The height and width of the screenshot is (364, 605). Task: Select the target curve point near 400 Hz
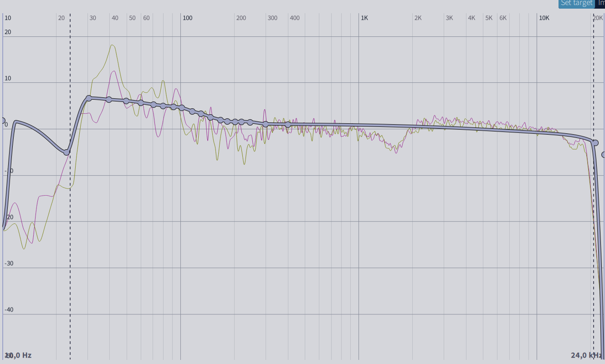[288, 124]
